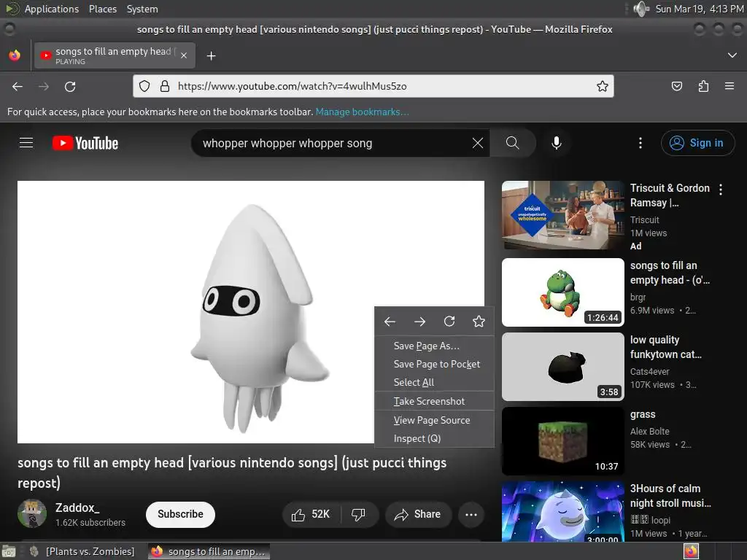Close the 'songs to fill an empty head' tab
The width and height of the screenshot is (747, 560).
(x=184, y=55)
